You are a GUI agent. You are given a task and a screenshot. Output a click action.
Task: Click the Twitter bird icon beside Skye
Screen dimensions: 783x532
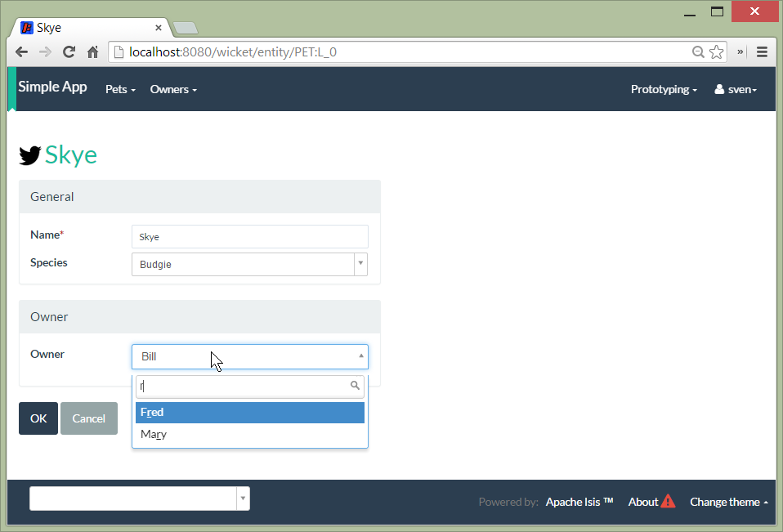(x=30, y=155)
